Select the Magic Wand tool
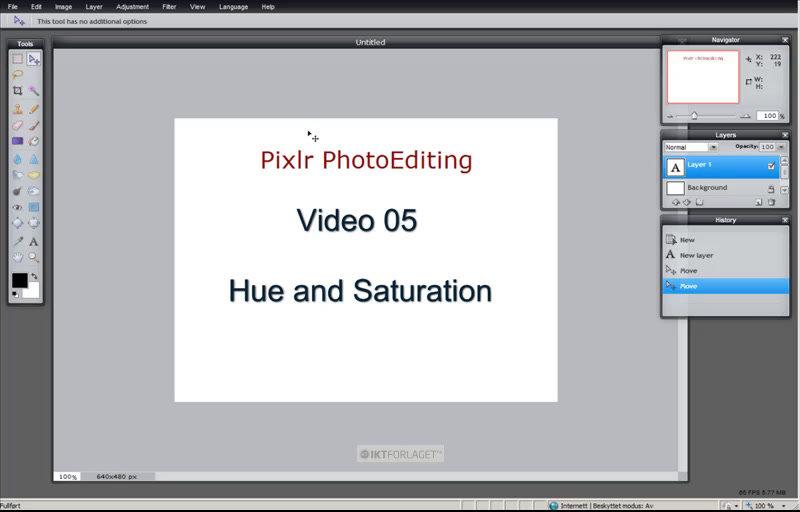 click(34, 91)
